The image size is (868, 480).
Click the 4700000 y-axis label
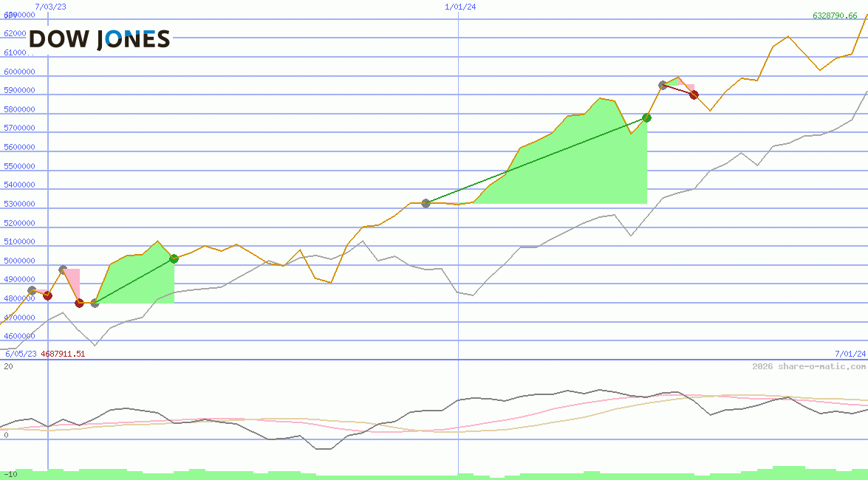[19, 318]
